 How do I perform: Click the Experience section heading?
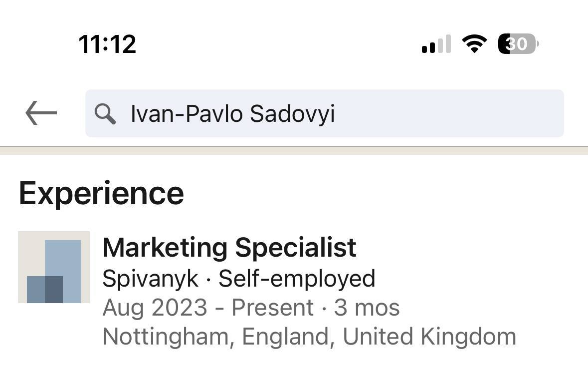pos(101,193)
